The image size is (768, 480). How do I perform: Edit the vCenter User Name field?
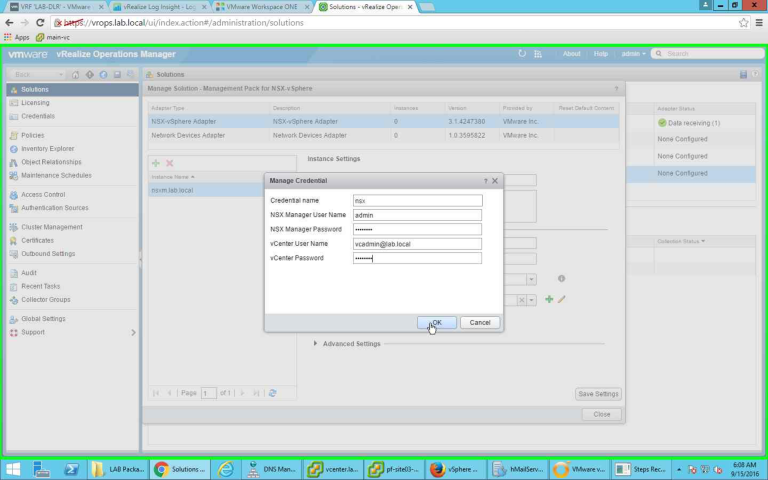417,244
